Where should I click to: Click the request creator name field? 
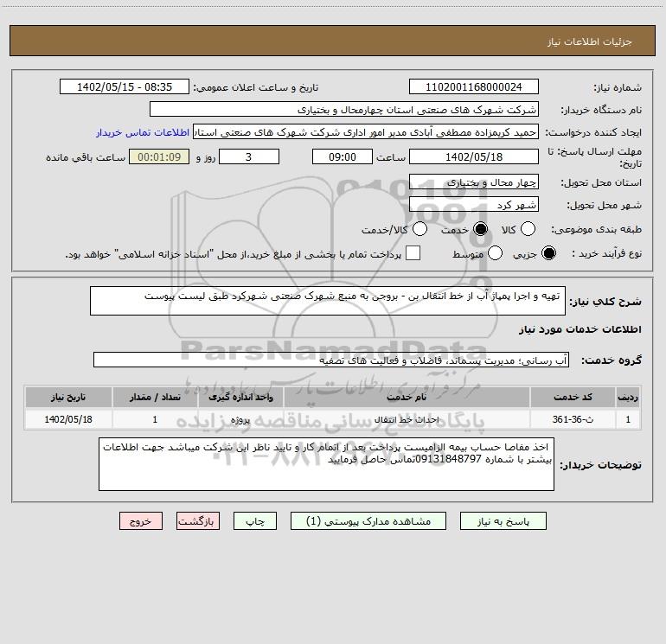366,132
